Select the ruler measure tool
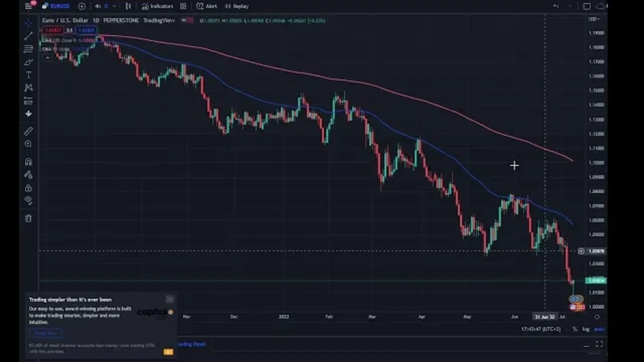The height and width of the screenshot is (362, 644). tap(29, 131)
